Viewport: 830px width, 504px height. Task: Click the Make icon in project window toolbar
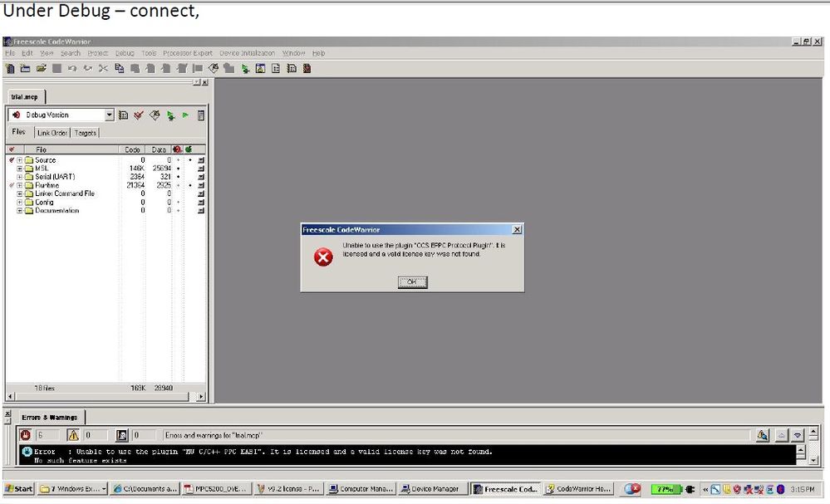coord(154,115)
